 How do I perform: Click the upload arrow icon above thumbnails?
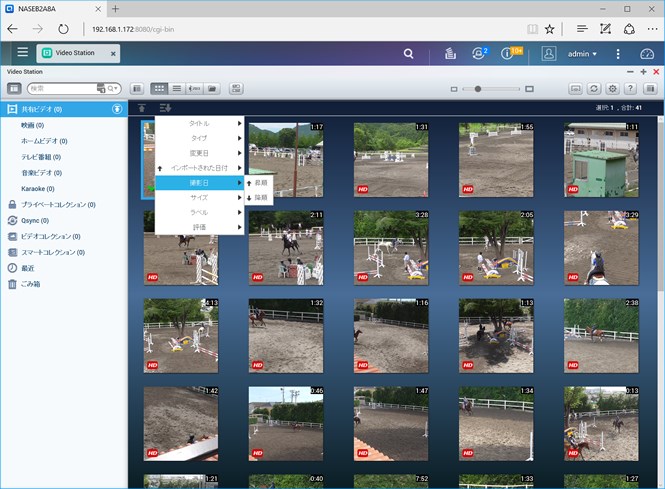click(142, 108)
